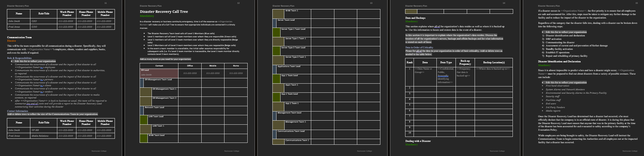Click the 'DR Lead' call tree cell
Screen dimensions: 644x156
(159, 73)
